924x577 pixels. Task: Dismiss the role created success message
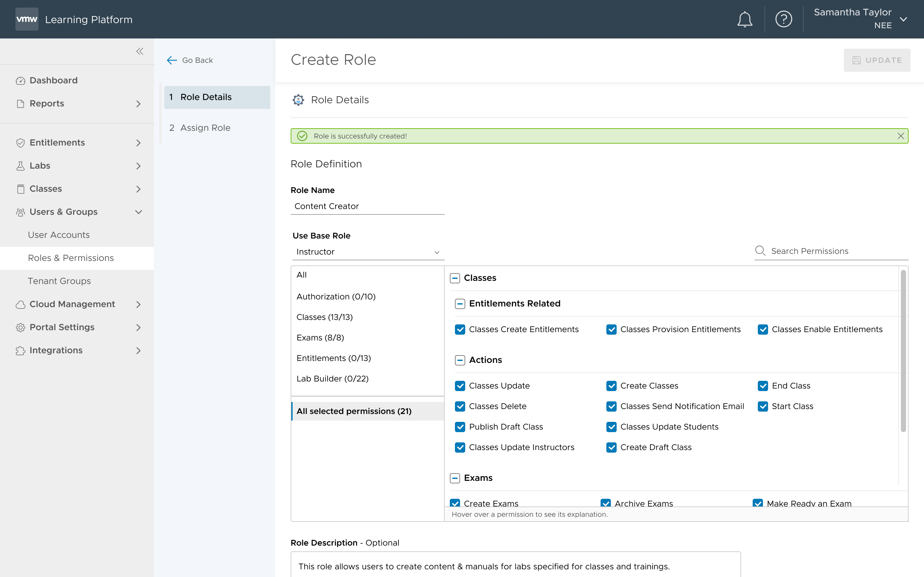point(901,136)
